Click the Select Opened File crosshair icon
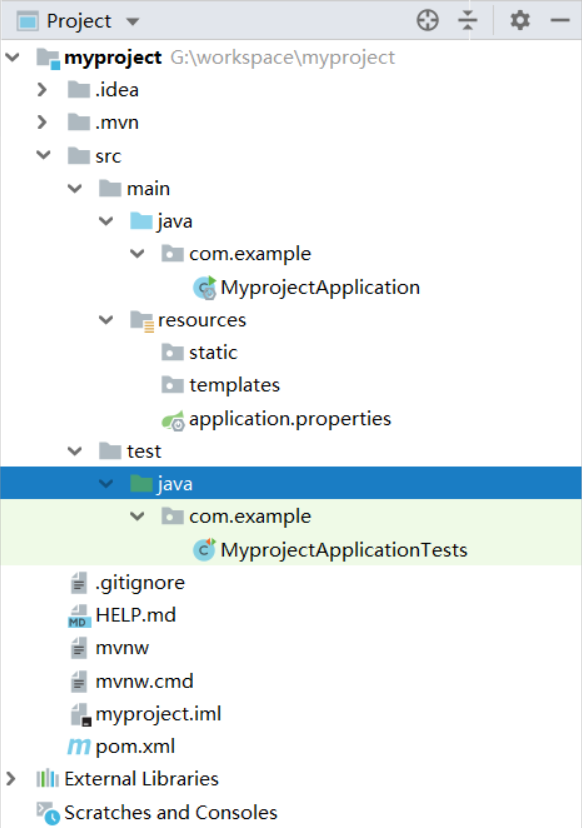The width and height of the screenshot is (582, 828). pyautogui.click(x=427, y=20)
